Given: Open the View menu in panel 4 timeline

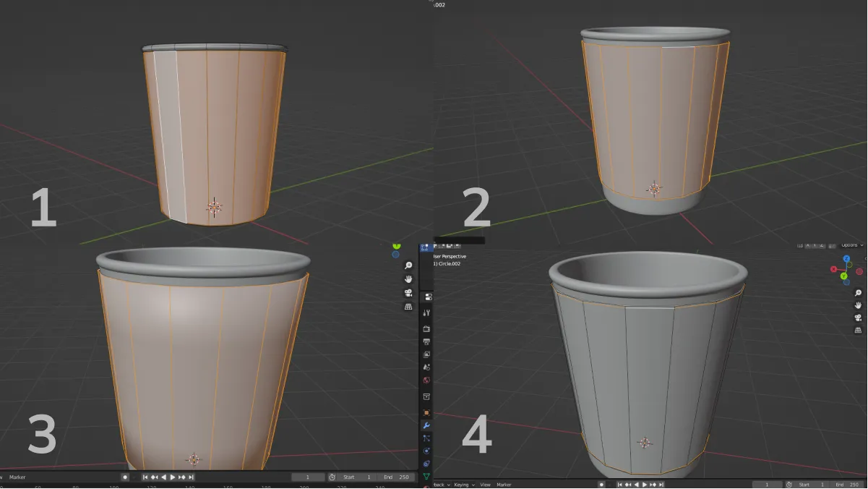Looking at the screenshot, I should (485, 485).
